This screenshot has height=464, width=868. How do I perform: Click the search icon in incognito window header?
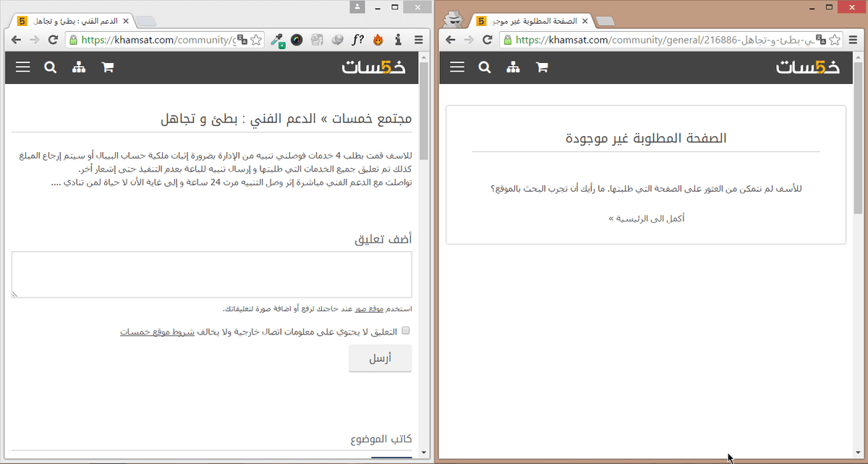coord(484,67)
